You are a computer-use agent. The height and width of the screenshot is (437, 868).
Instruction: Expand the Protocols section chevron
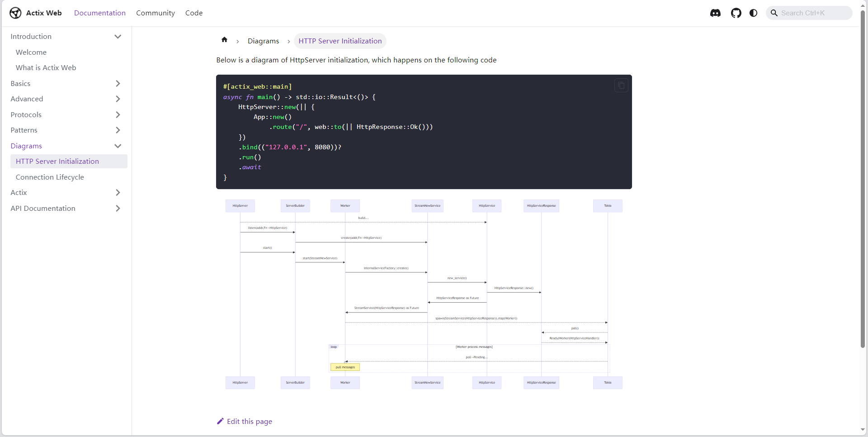[x=118, y=115]
